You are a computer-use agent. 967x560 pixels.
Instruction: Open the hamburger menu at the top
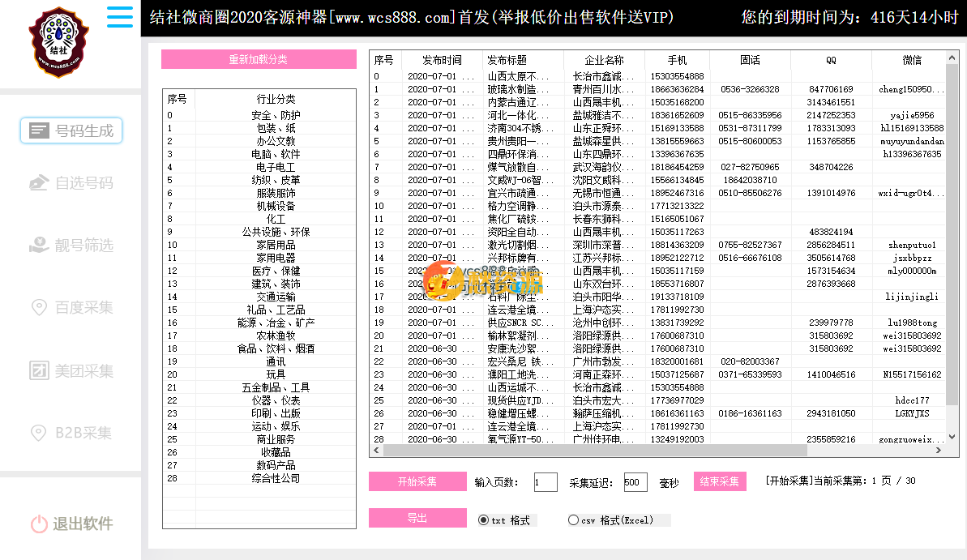119,17
